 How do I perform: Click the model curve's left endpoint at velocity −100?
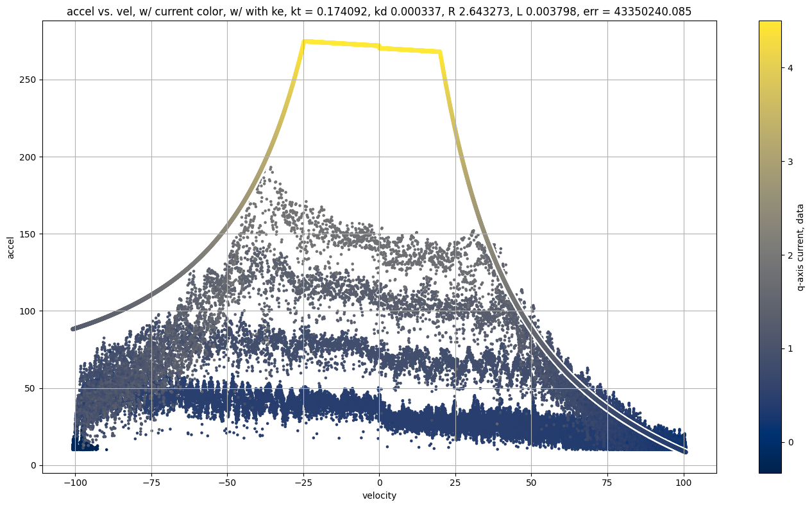pyautogui.click(x=73, y=329)
